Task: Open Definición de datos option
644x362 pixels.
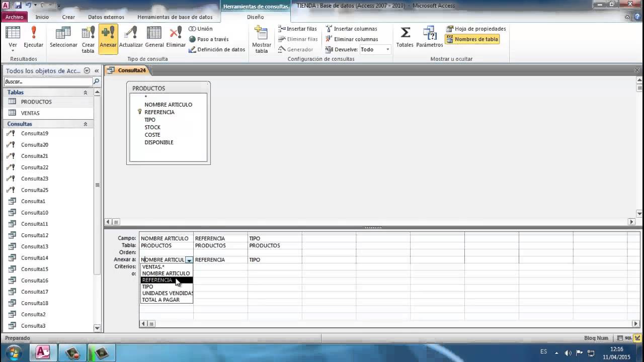Action: click(217, 49)
